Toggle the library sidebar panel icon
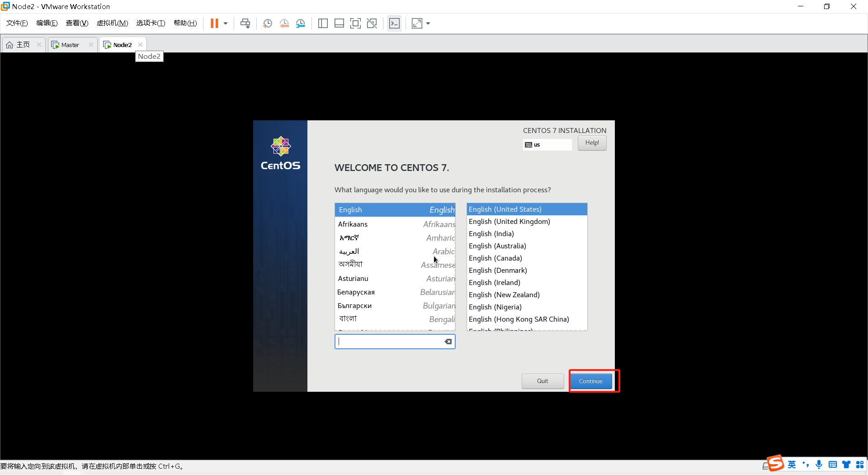 pyautogui.click(x=323, y=24)
